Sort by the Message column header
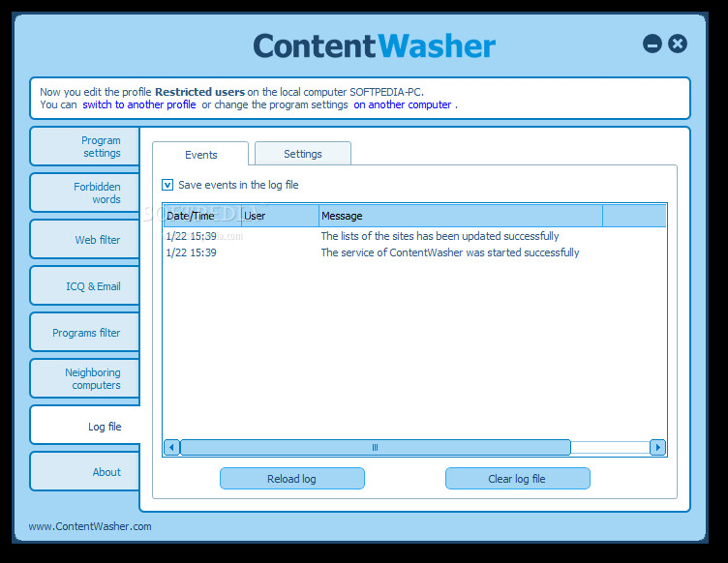 (x=461, y=216)
